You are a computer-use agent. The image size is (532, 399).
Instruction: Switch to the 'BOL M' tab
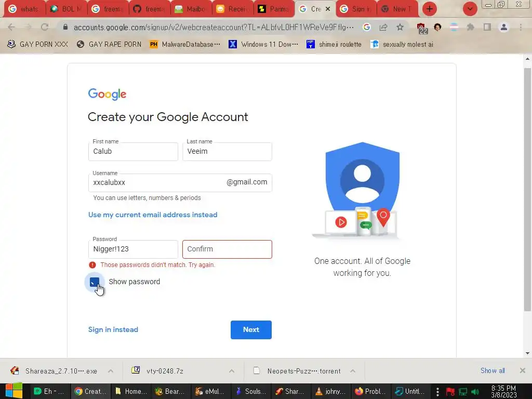pos(66,9)
